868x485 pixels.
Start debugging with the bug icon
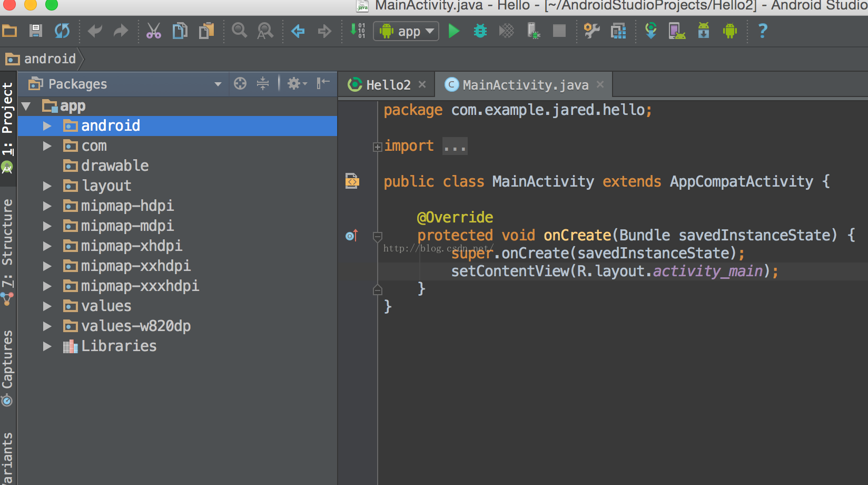(x=480, y=31)
